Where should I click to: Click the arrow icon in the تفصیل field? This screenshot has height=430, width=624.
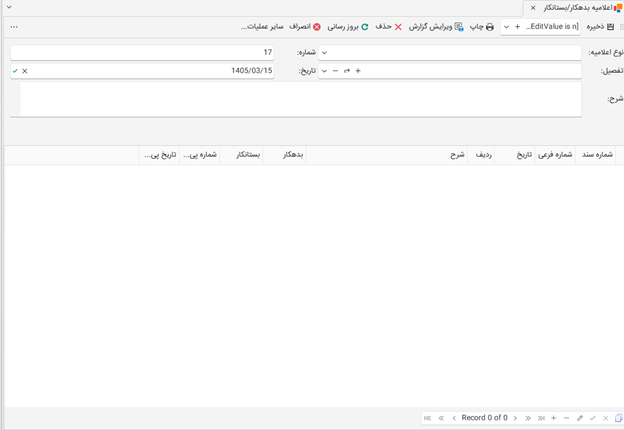click(347, 71)
